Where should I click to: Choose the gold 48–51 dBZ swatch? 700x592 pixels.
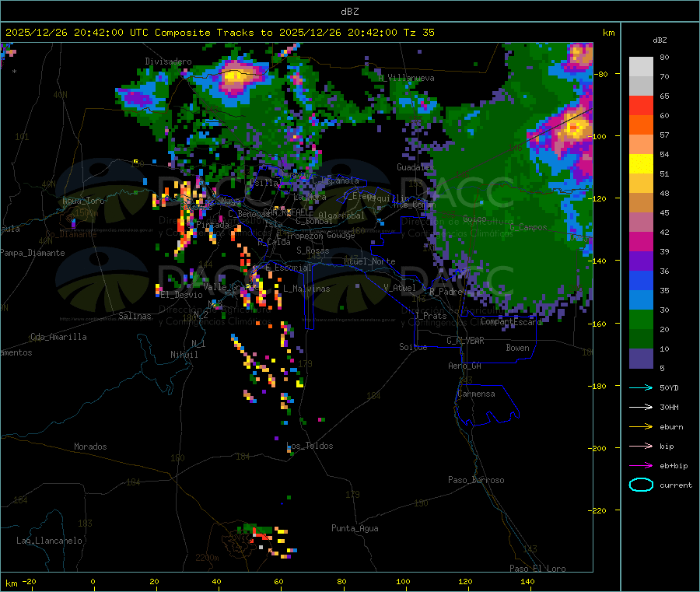point(641,184)
